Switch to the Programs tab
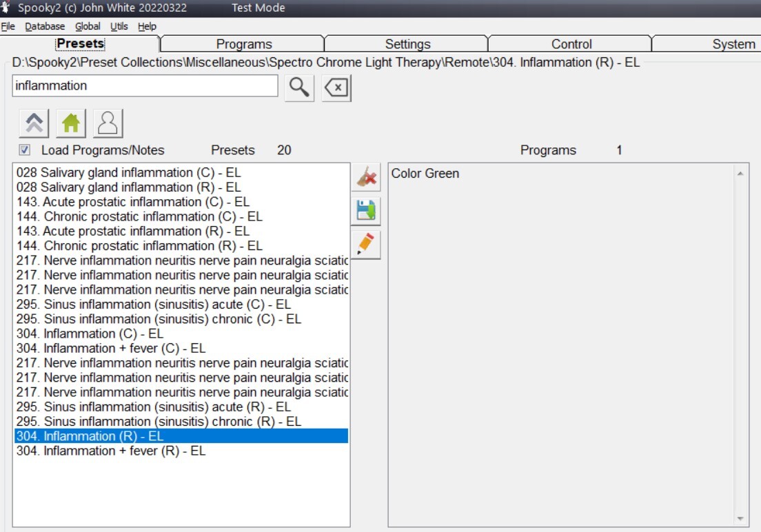This screenshot has width=761, height=532. pos(243,44)
